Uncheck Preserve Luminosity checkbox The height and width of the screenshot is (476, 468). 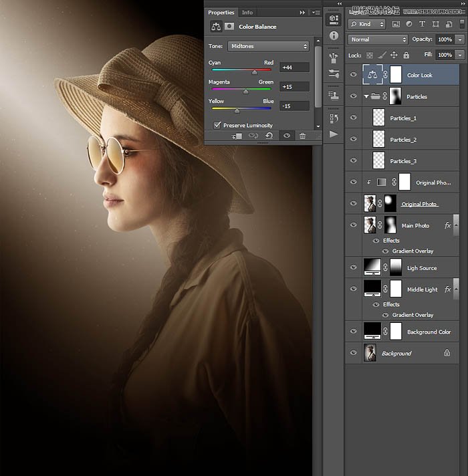coord(217,125)
